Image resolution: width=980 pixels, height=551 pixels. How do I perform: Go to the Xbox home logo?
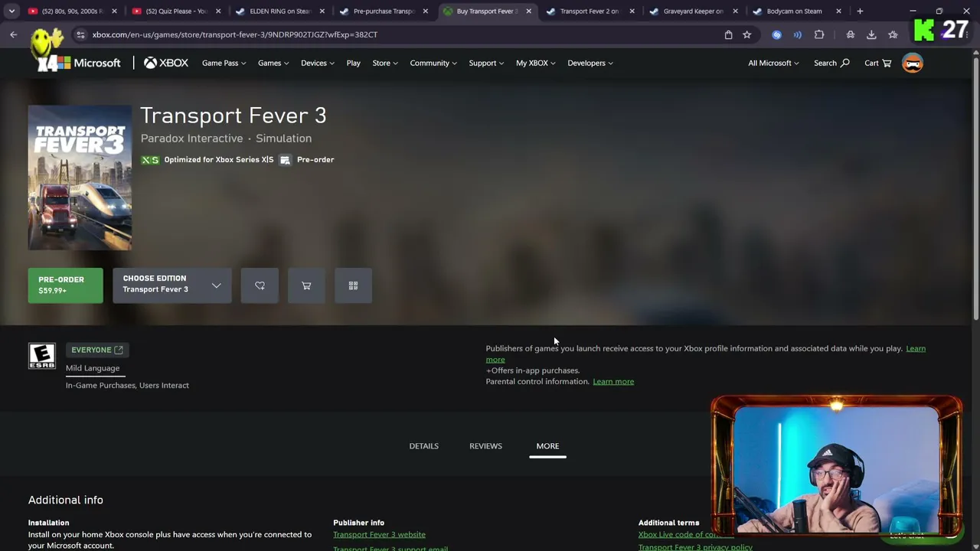click(x=166, y=63)
